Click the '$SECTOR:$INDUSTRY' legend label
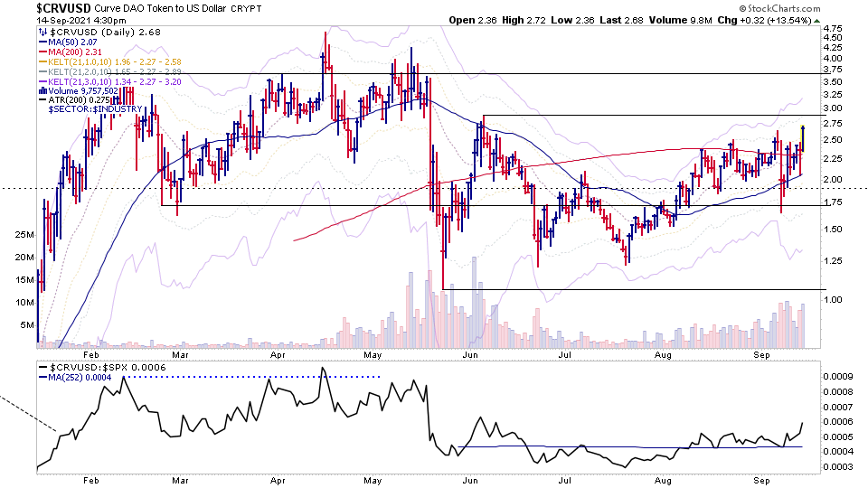Screen dimensions: 868x488 tap(95, 109)
